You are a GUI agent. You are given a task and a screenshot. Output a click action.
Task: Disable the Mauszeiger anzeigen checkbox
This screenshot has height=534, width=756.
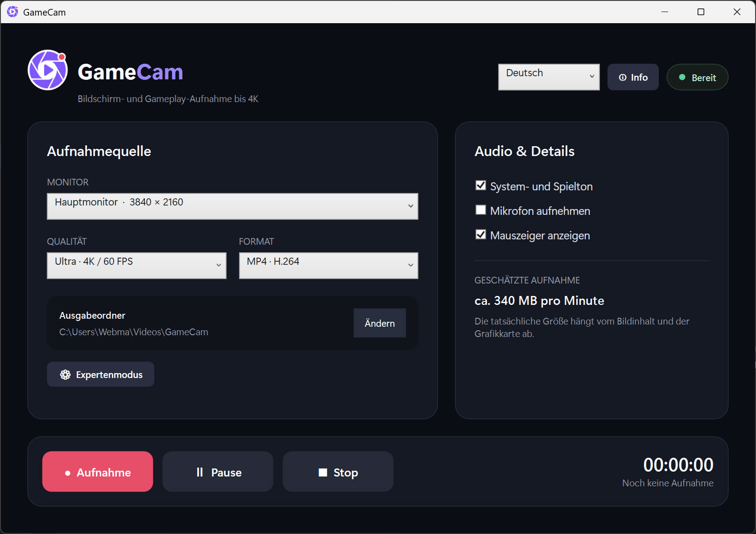pyautogui.click(x=481, y=234)
